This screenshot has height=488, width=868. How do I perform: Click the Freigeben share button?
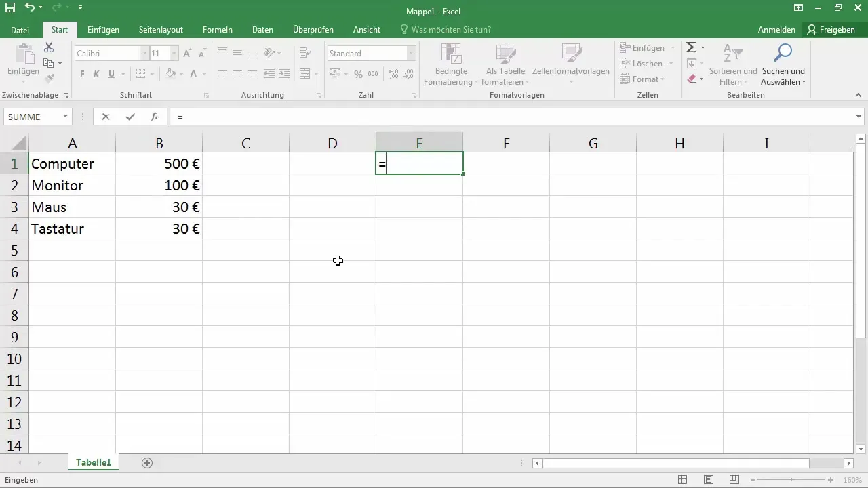point(831,30)
